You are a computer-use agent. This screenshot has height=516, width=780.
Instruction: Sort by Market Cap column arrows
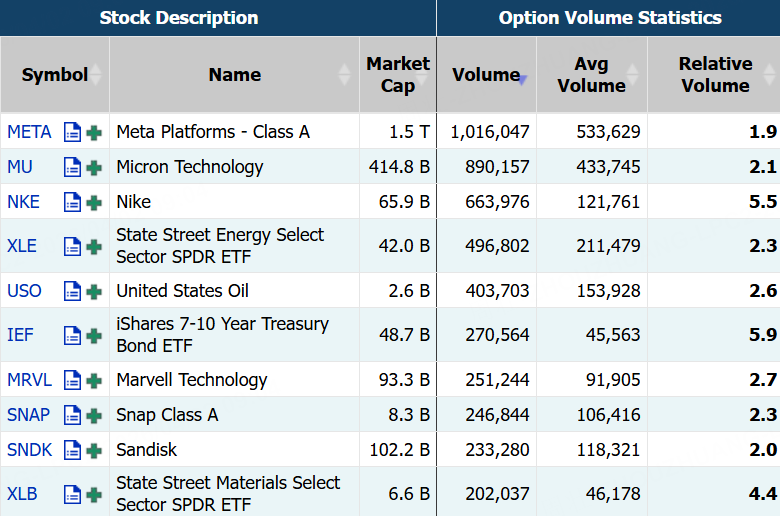click(427, 75)
